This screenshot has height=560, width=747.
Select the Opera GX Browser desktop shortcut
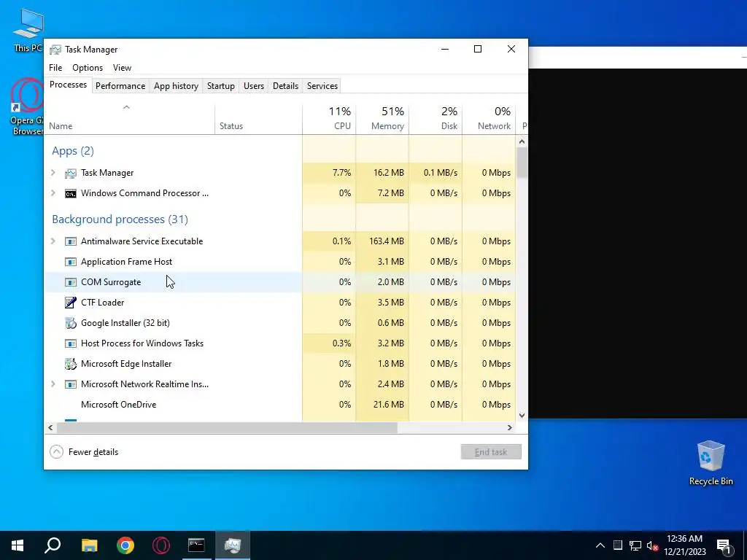[27, 106]
